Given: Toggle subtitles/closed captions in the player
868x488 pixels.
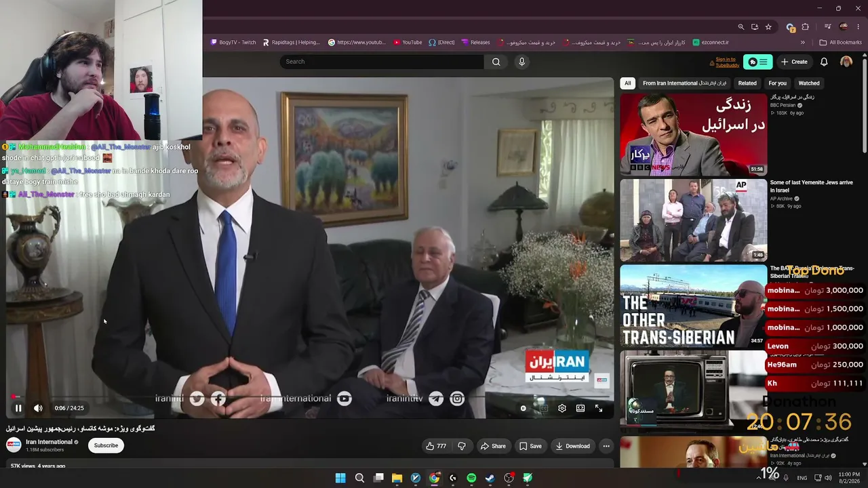Looking at the screenshot, I should 543,408.
